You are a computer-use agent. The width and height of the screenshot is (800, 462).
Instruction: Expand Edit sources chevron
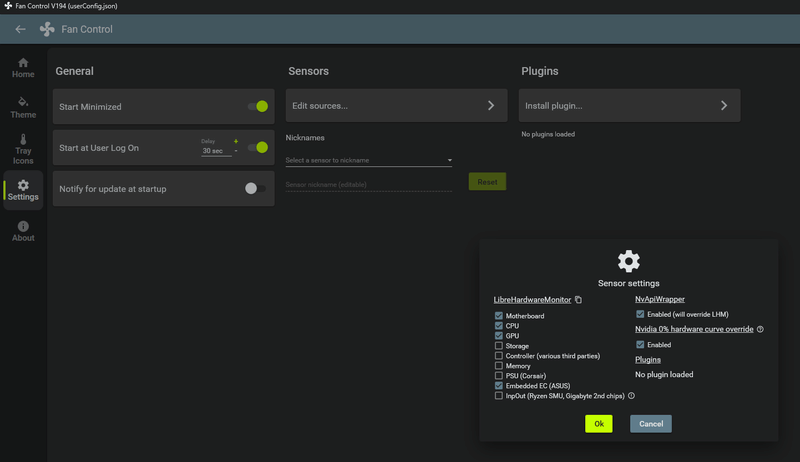(491, 105)
